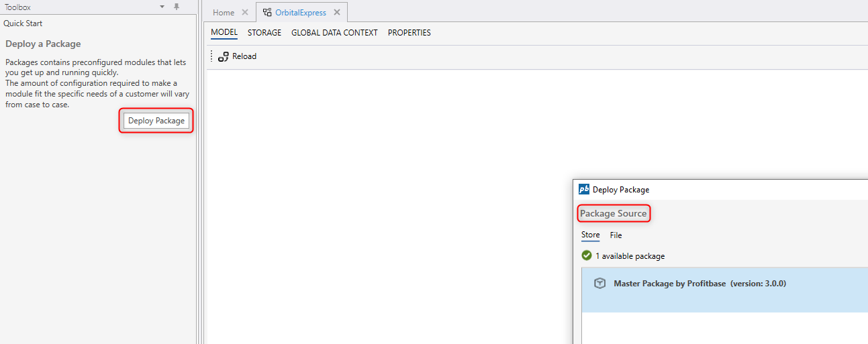
Task: Close the OrbitalExpress tab
Action: tap(337, 13)
